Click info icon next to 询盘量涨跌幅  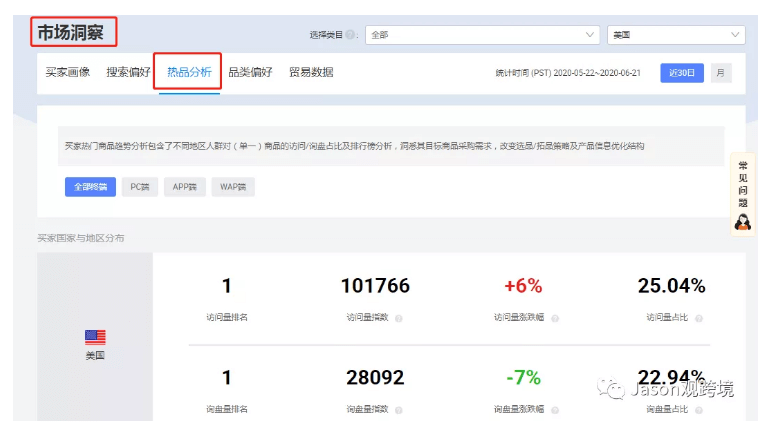[x=555, y=410]
